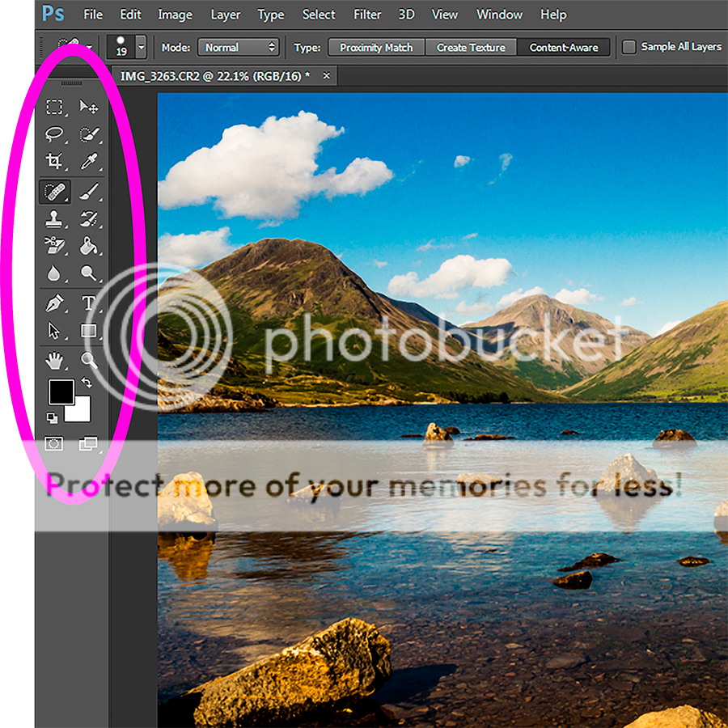Pick the Lasso tool
Image resolution: width=728 pixels, height=728 pixels.
click(54, 134)
